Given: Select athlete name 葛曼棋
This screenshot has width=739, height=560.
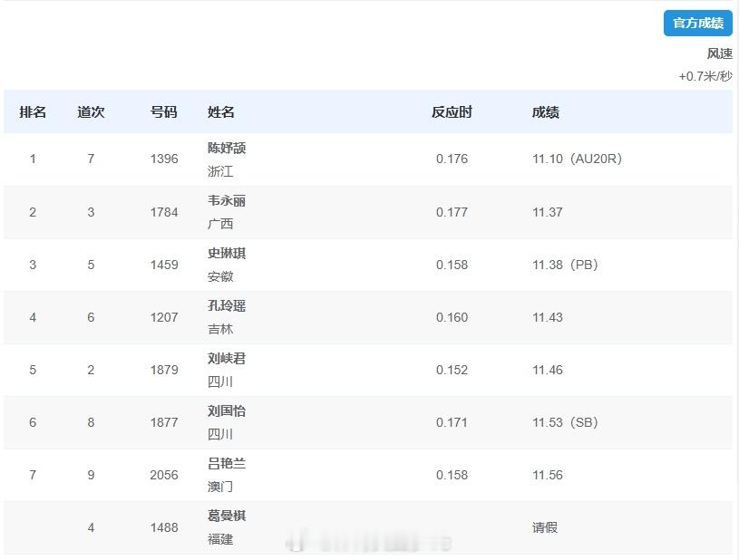Looking at the screenshot, I should (x=227, y=516).
